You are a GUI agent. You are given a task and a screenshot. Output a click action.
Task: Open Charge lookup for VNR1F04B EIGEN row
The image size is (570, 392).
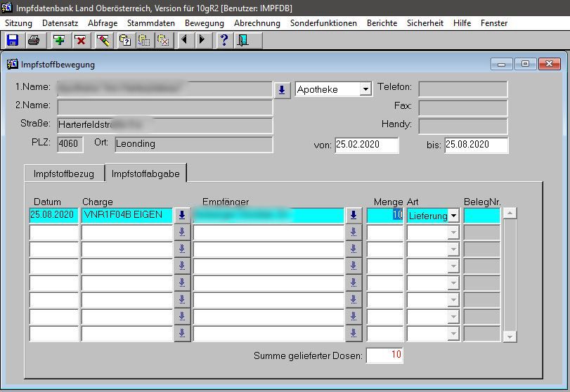pyautogui.click(x=182, y=216)
